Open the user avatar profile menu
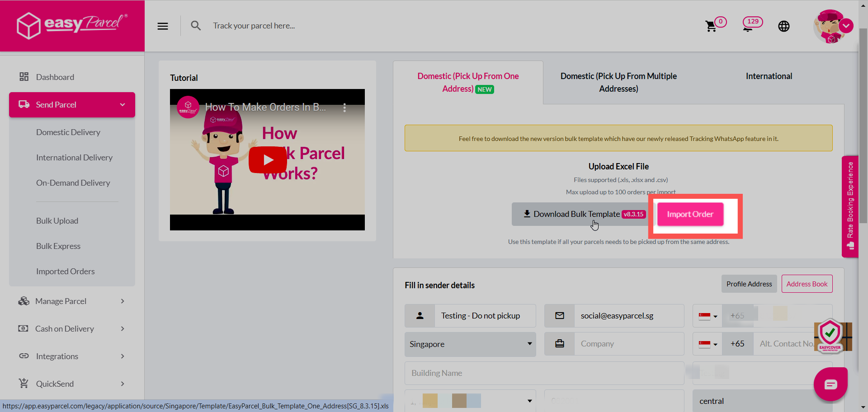Screen dimensions: 868x412 830,26
